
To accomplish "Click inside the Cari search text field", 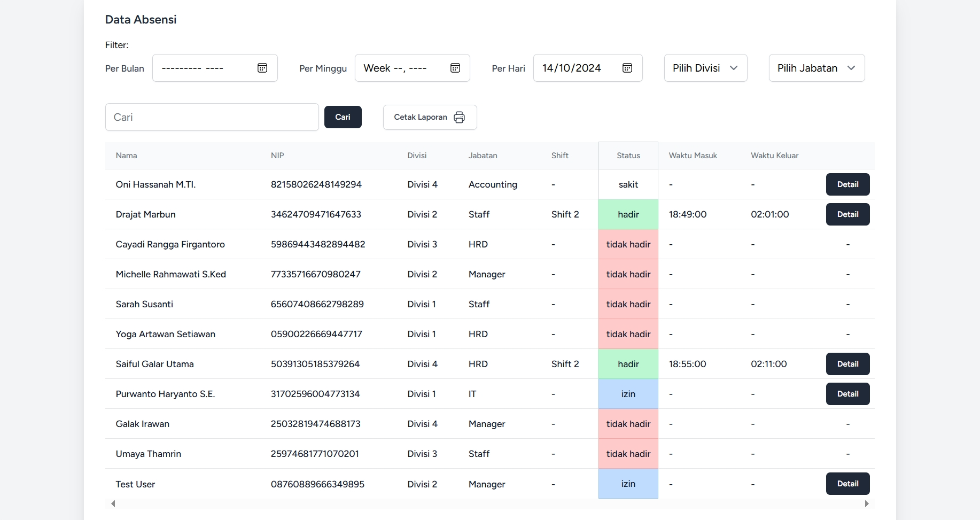I will point(212,117).
